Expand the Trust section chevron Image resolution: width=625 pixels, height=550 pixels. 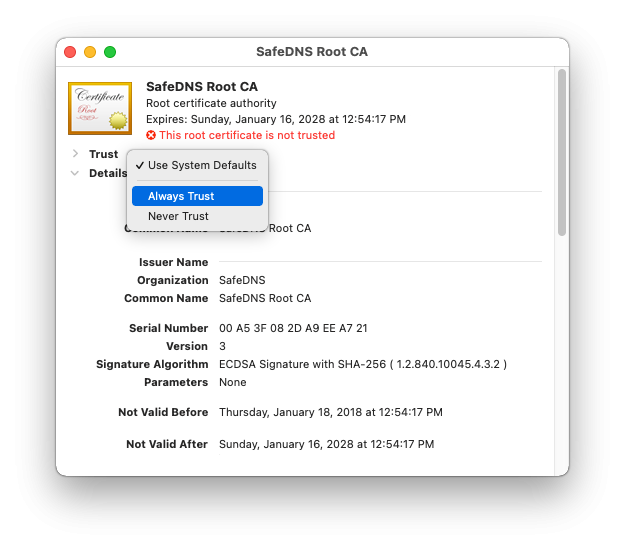(x=75, y=154)
